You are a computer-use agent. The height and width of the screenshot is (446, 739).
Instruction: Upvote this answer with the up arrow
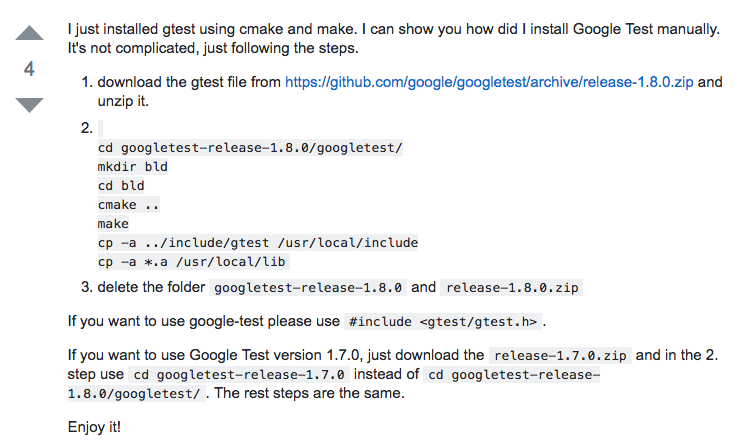click(x=30, y=34)
